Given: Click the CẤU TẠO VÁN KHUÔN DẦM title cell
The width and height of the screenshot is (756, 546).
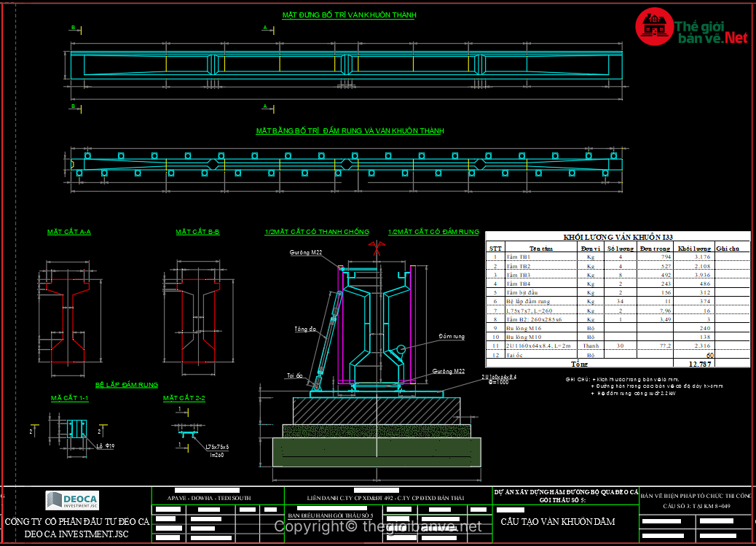Looking at the screenshot, I should [x=558, y=522].
